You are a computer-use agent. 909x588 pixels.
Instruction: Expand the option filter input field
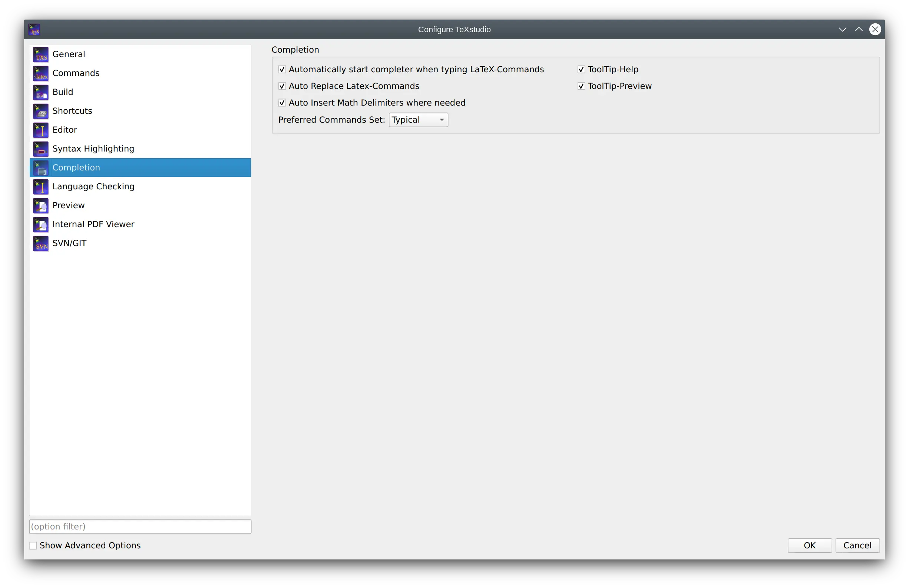pyautogui.click(x=140, y=526)
